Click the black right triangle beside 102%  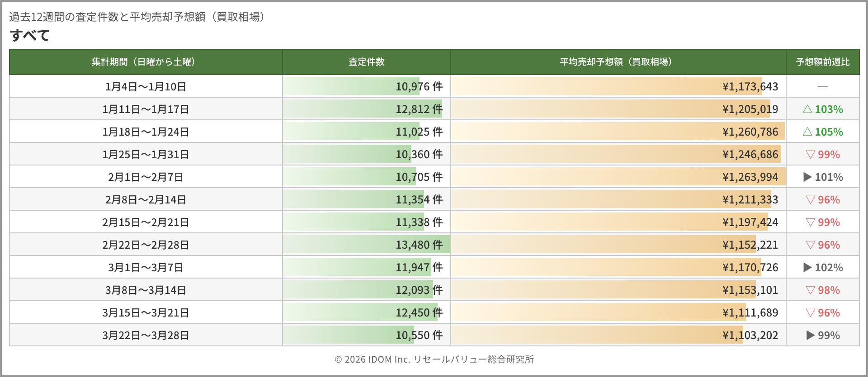coord(807,267)
